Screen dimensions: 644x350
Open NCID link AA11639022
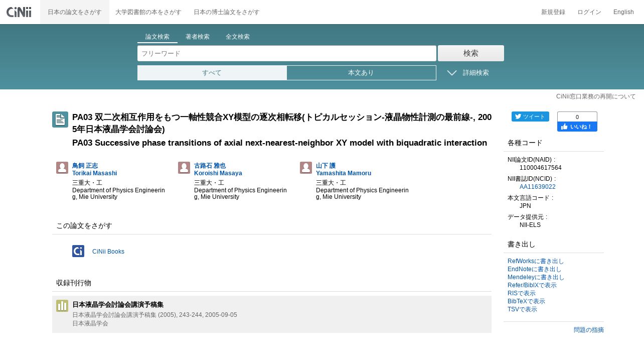pos(538,187)
